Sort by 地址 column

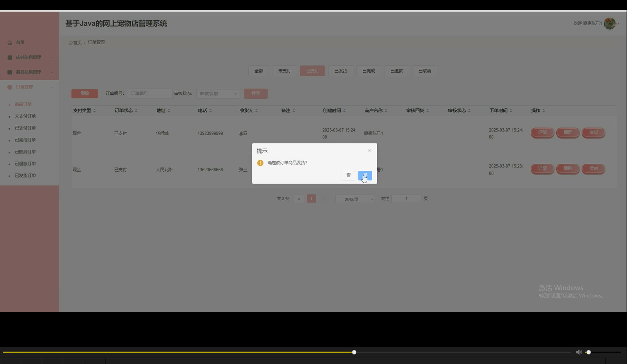(169, 110)
